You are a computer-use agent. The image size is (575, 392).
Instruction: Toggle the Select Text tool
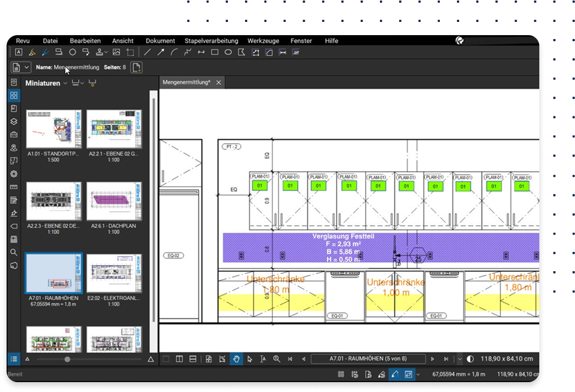263,359
